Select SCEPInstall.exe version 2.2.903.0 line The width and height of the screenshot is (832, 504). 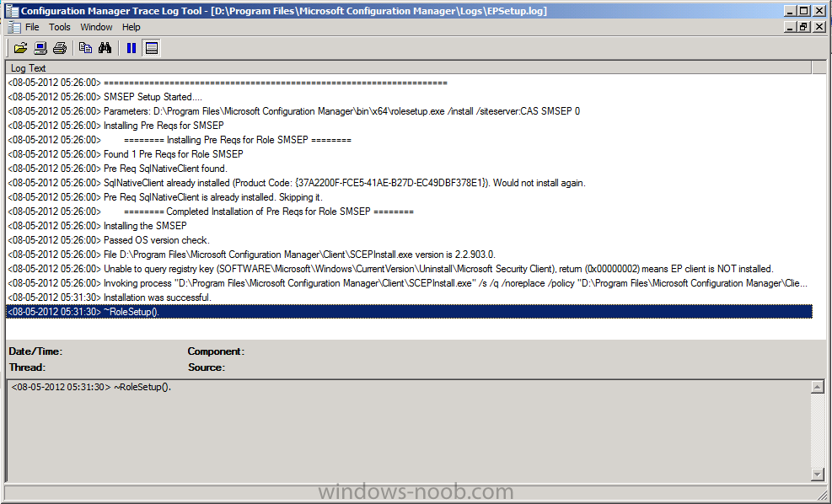tap(409, 255)
